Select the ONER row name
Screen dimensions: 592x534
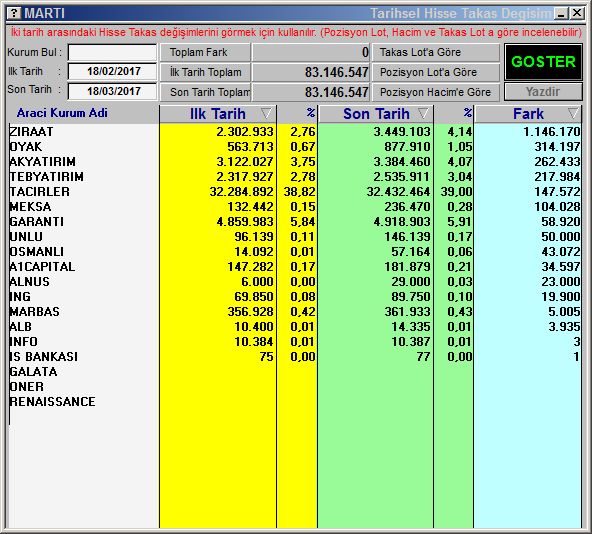tap(27, 386)
